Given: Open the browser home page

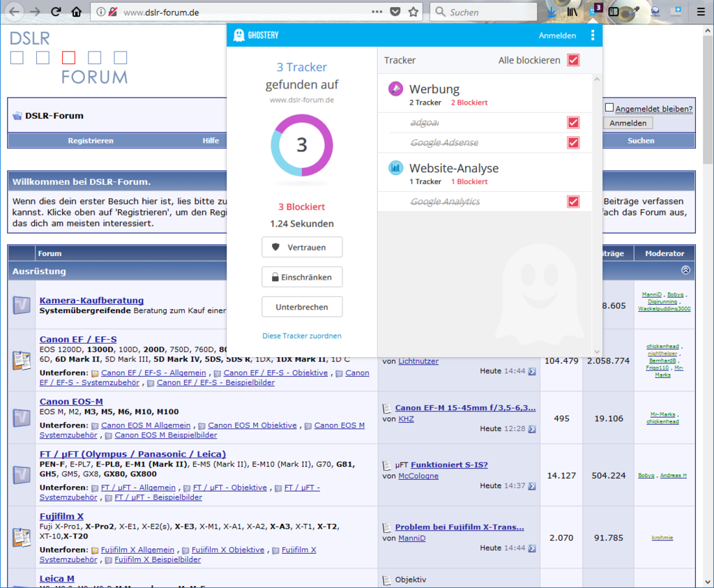Looking at the screenshot, I should click(77, 12).
